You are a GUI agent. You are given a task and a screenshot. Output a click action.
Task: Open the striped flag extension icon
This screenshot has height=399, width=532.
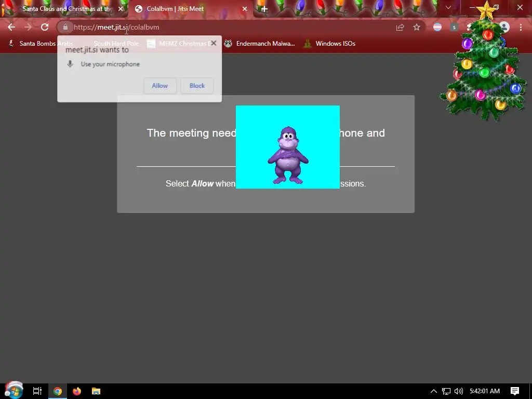tap(437, 27)
